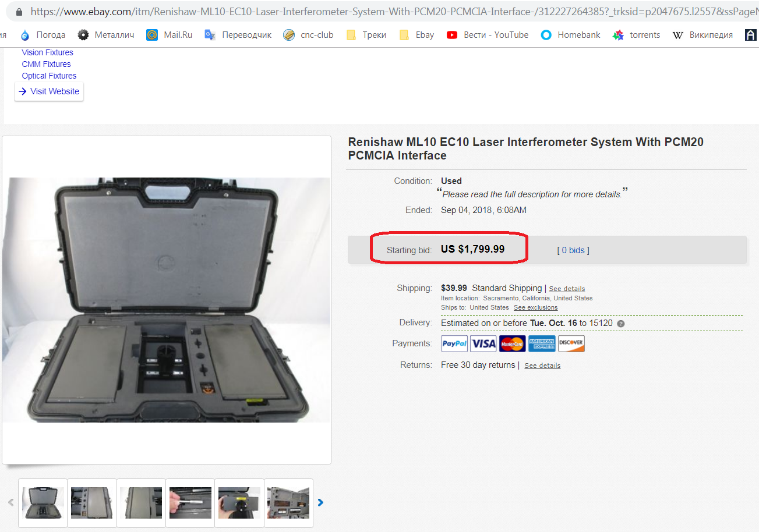This screenshot has height=532, width=759.
Task: Click the Visit Website button
Action: coord(49,91)
